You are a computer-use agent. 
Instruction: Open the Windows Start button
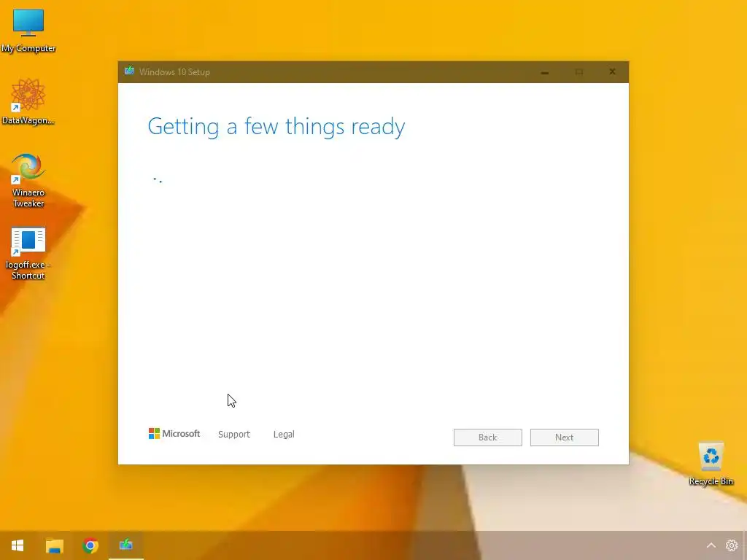[18, 545]
